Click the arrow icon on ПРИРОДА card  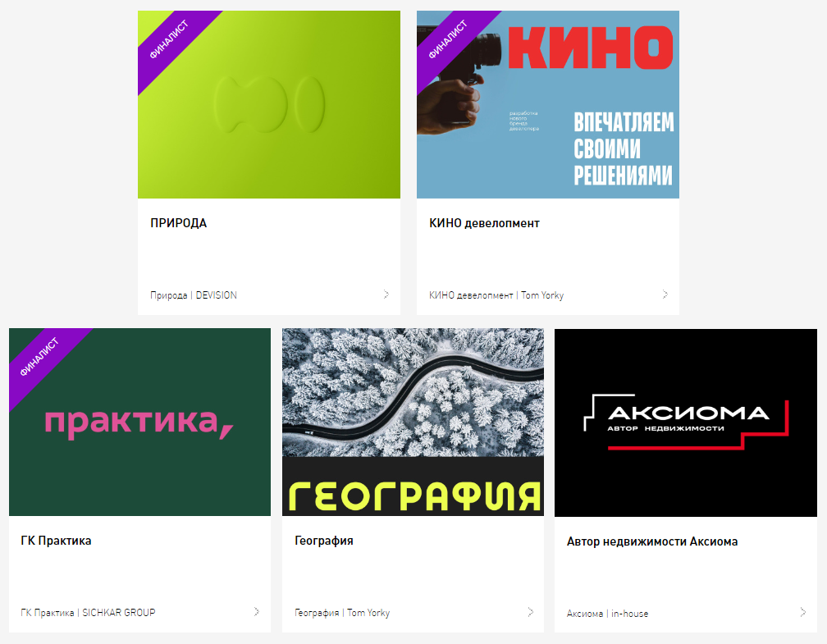click(x=386, y=295)
